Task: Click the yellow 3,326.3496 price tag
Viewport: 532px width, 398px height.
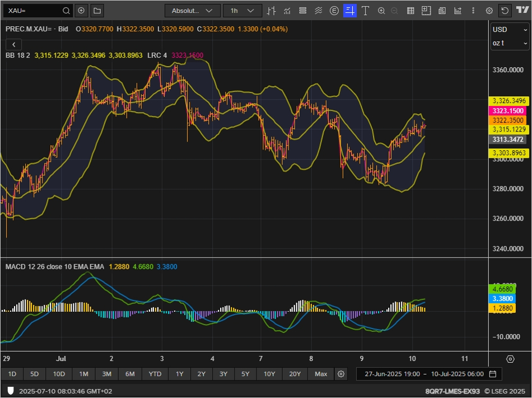Action: pyautogui.click(x=509, y=101)
